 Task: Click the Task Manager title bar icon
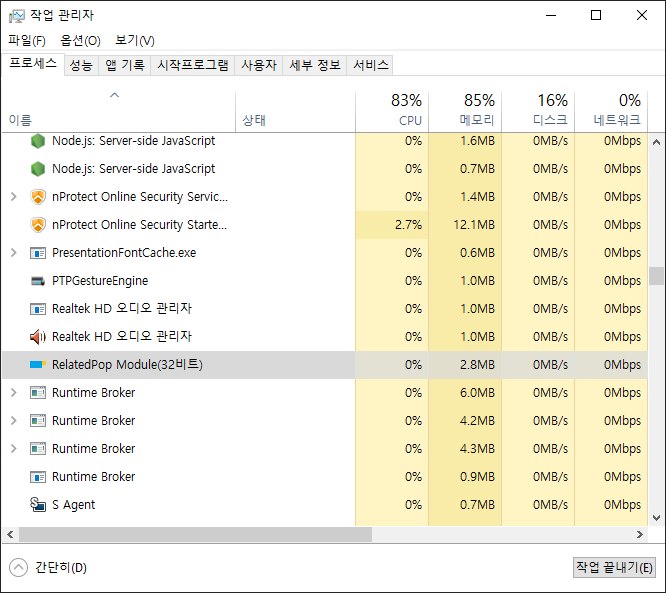(17, 16)
